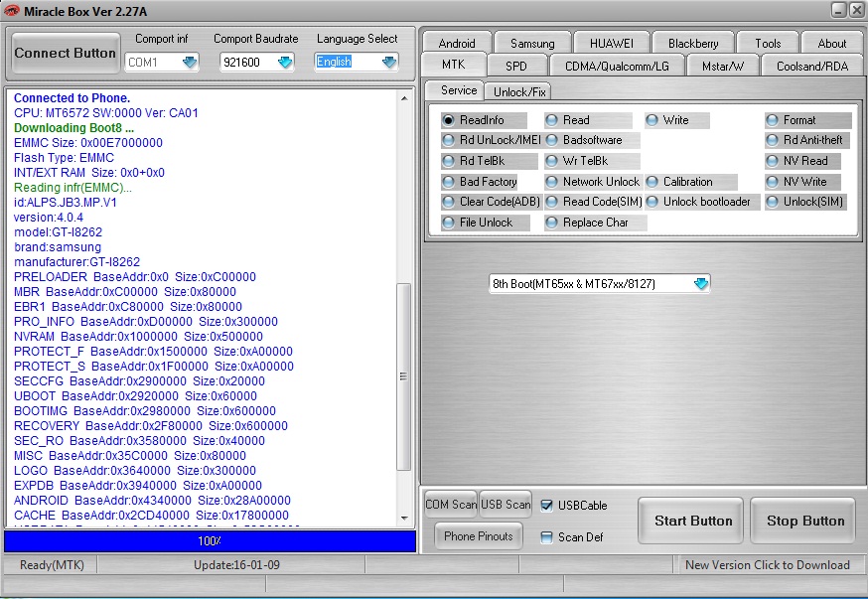
Task: Click the NVRAM BaseAddr log line
Action: [x=138, y=337]
